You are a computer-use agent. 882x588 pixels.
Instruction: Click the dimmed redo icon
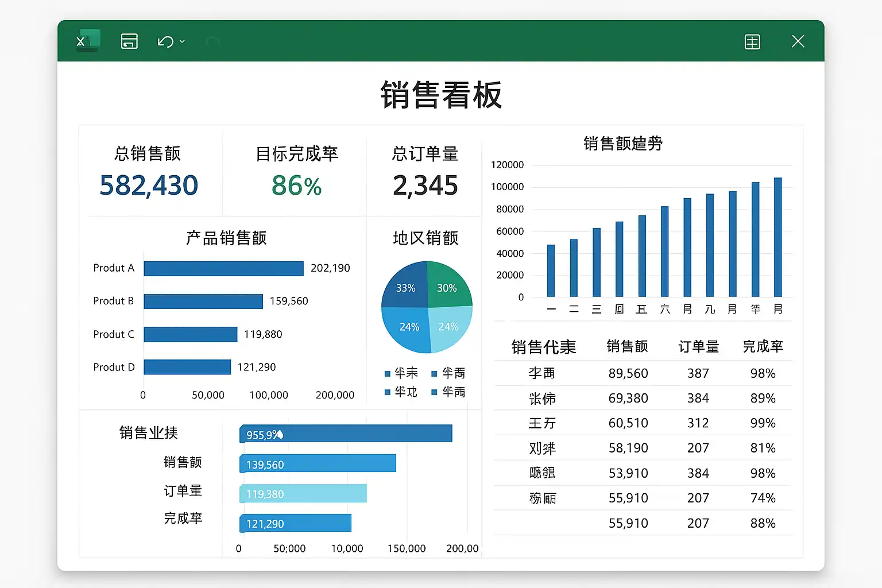212,41
